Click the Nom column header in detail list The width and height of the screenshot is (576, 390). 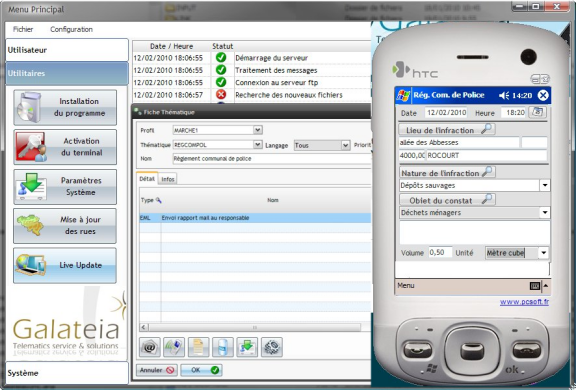[273, 200]
